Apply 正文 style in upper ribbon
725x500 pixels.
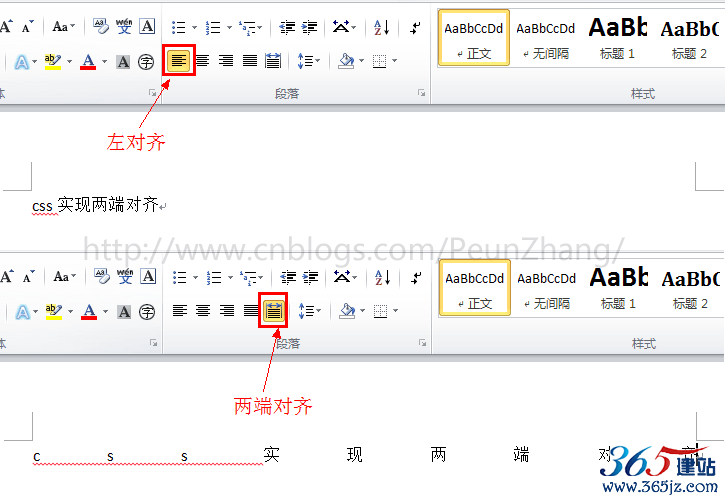click(x=474, y=38)
